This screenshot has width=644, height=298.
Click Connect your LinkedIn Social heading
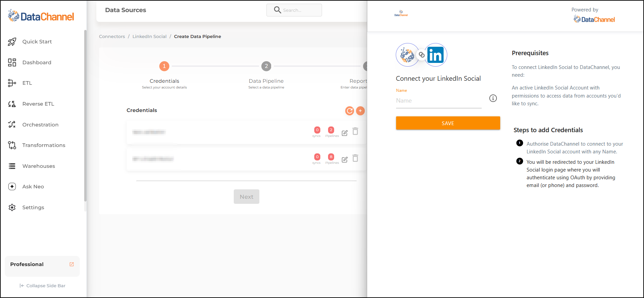438,78
